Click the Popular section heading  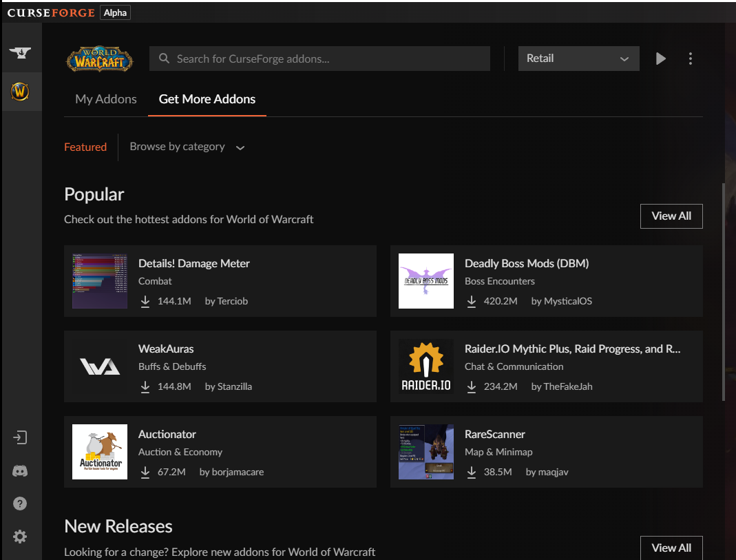coord(94,194)
